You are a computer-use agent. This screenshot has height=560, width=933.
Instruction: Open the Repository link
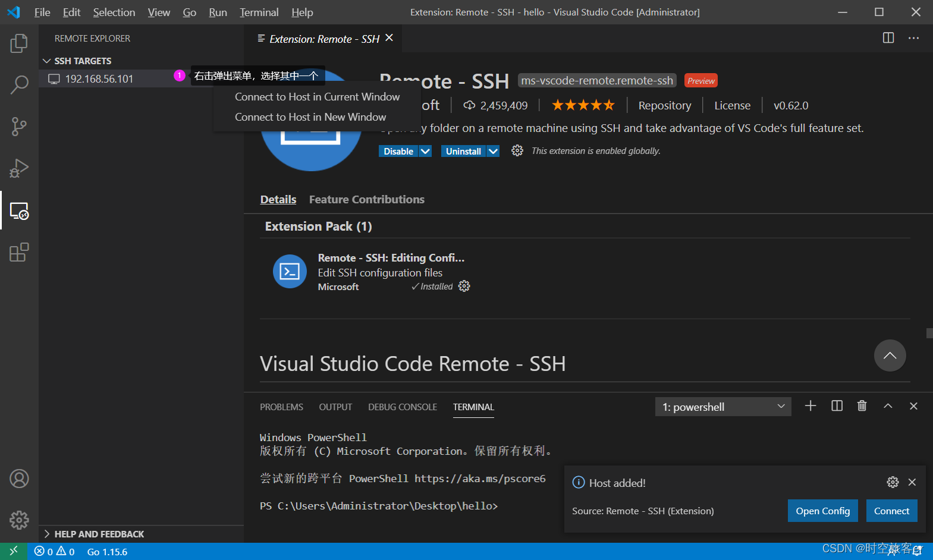coord(665,105)
